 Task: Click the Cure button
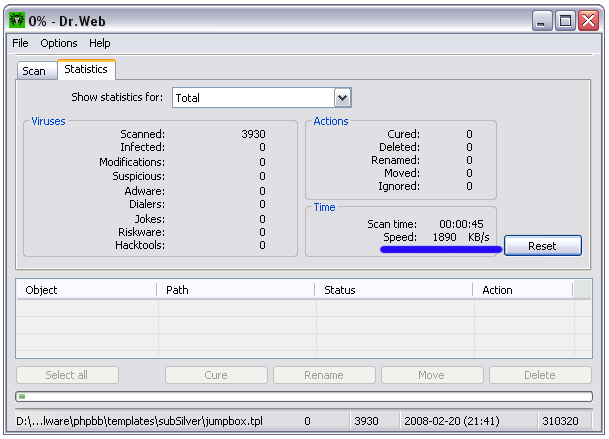pos(216,375)
